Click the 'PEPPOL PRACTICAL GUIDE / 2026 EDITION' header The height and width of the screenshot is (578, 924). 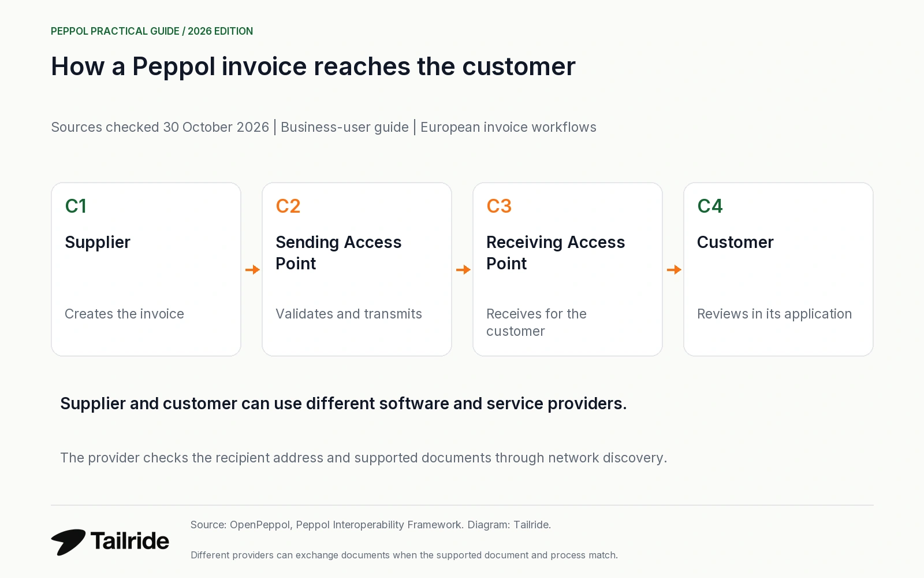(152, 31)
